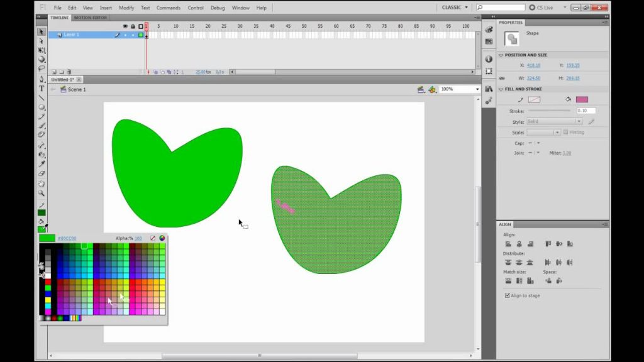This screenshot has height=362, width=644.
Task: Toggle lock all layers padlock
Action: 133,26
